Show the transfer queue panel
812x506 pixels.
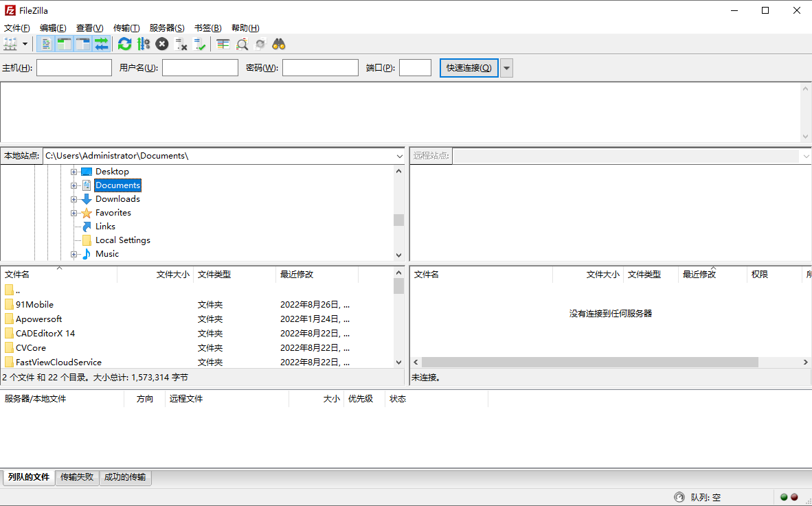point(102,43)
